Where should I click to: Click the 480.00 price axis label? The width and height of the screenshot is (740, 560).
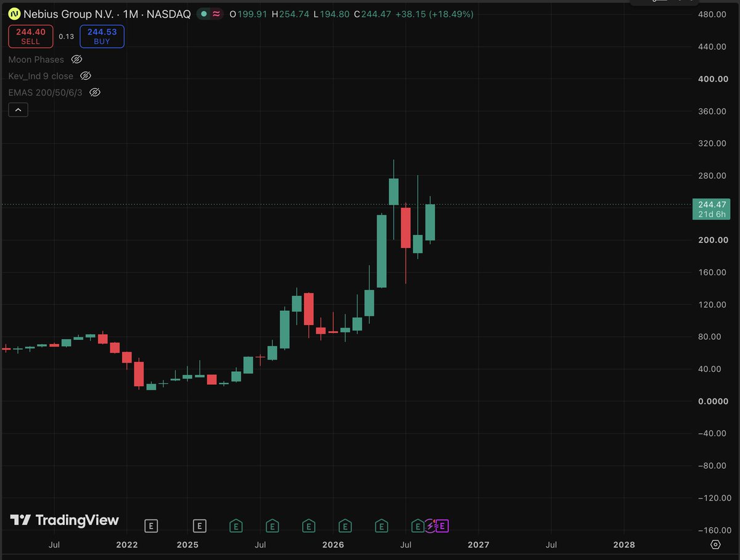tap(712, 14)
